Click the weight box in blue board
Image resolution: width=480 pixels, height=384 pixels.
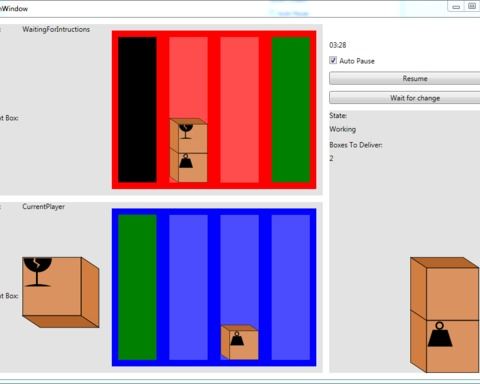pyautogui.click(x=240, y=342)
